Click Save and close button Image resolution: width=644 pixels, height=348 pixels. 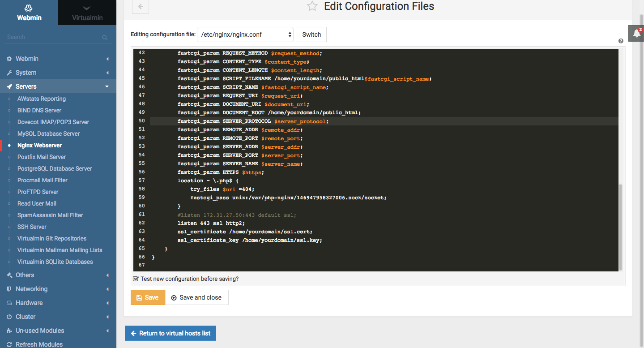click(196, 297)
